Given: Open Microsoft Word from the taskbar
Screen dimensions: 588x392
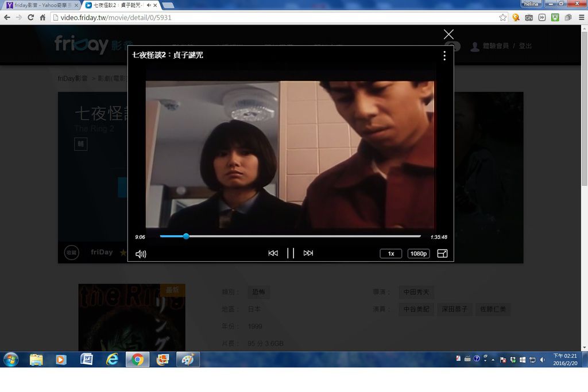Looking at the screenshot, I should (x=87, y=360).
